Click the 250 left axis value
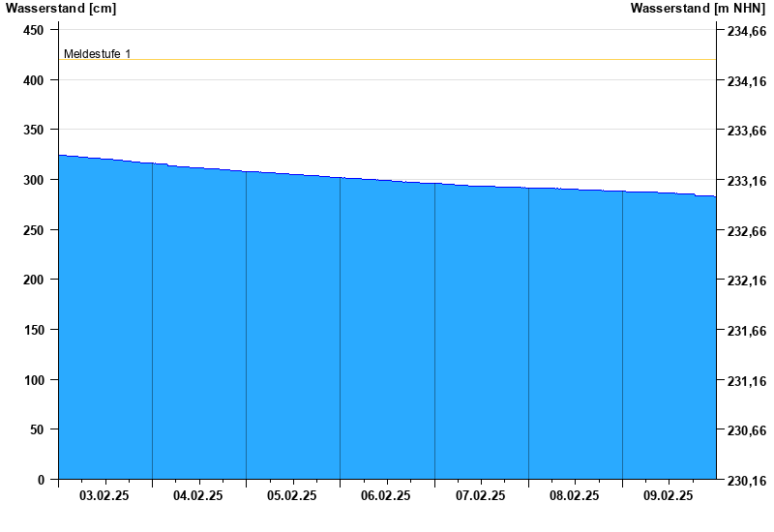 [x=34, y=230]
